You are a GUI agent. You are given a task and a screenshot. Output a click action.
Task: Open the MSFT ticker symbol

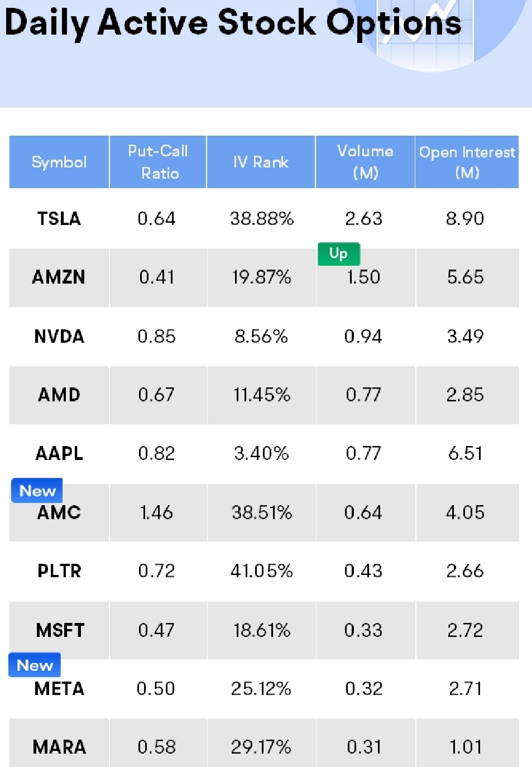[x=60, y=630]
